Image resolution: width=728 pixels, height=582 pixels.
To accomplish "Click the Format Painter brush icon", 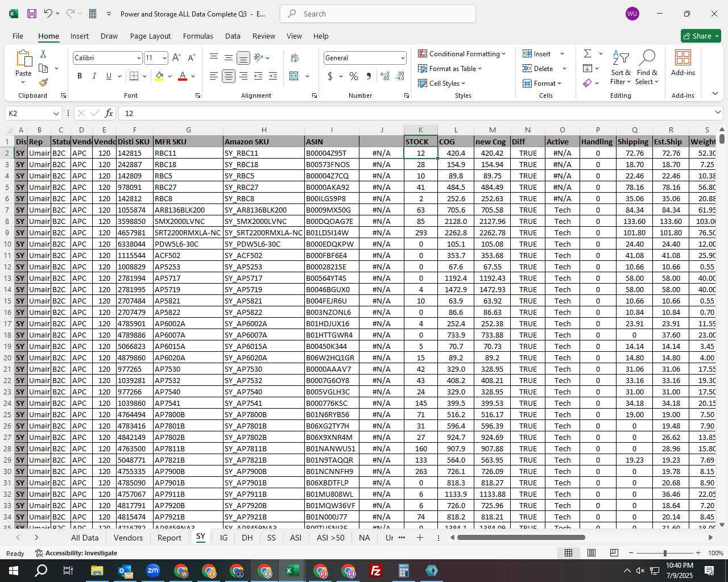I will point(43,82).
